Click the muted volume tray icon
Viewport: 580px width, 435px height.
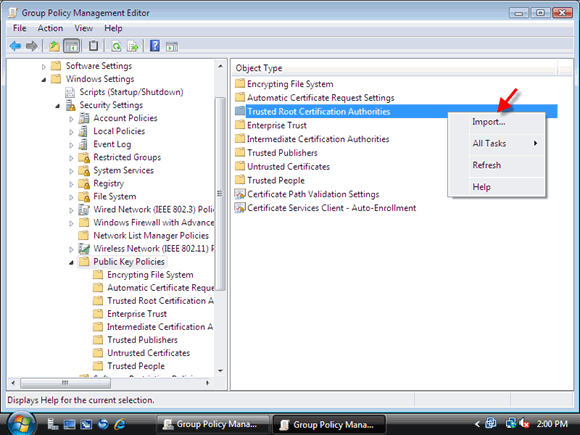click(525, 423)
